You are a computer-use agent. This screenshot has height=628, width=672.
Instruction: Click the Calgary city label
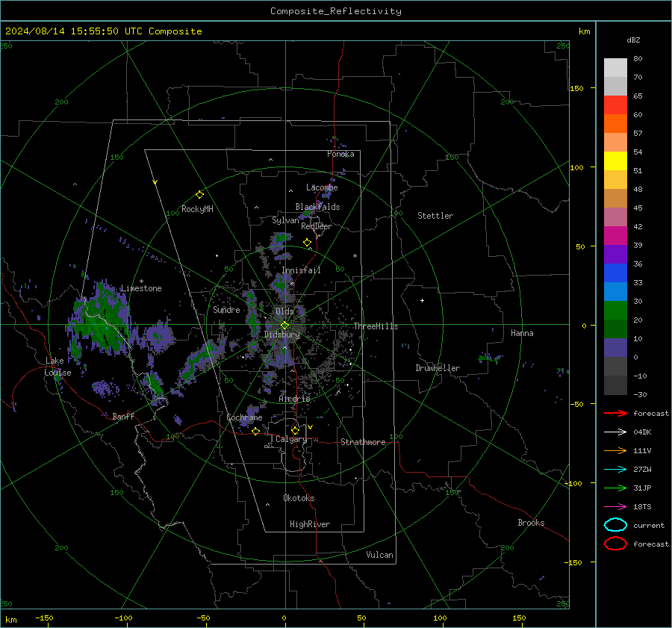[291, 439]
